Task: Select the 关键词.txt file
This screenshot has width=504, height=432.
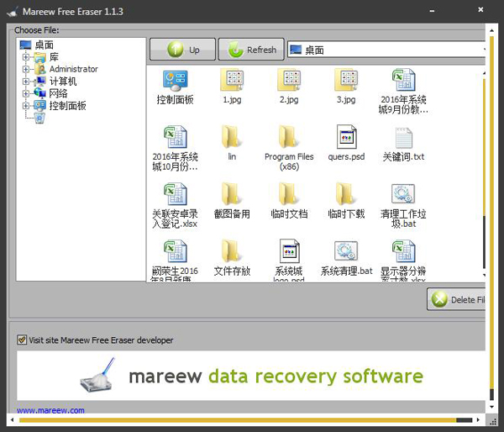Action: pyautogui.click(x=403, y=145)
